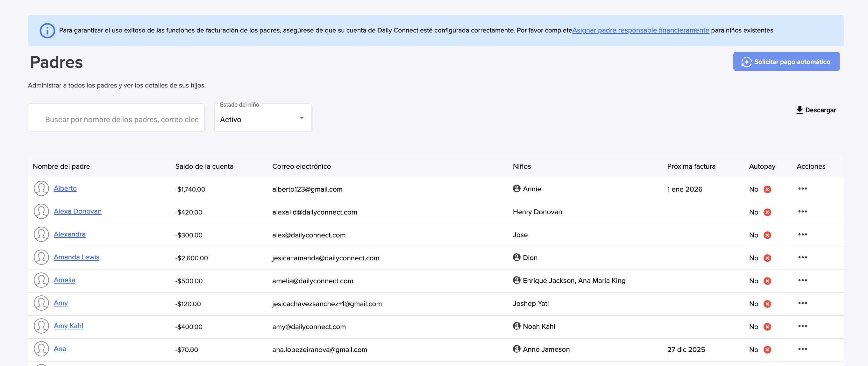Click the child badge icon beside Noah Kahl
The width and height of the screenshot is (868, 366).
point(516,326)
